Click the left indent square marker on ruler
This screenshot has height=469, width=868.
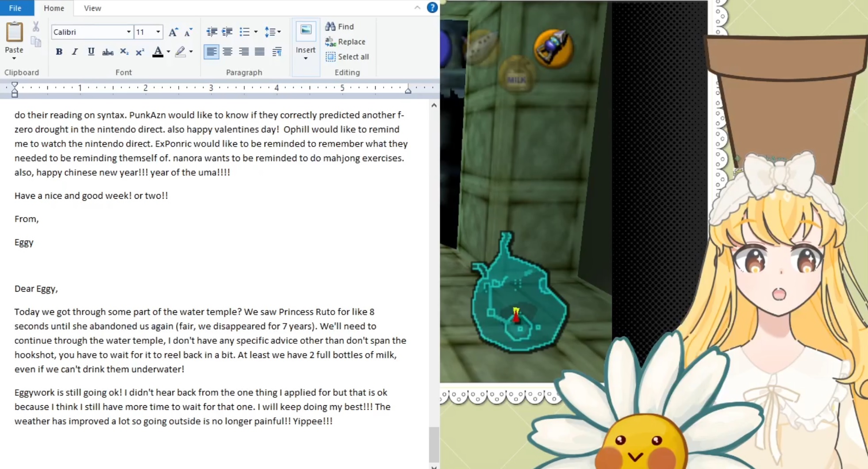click(15, 95)
